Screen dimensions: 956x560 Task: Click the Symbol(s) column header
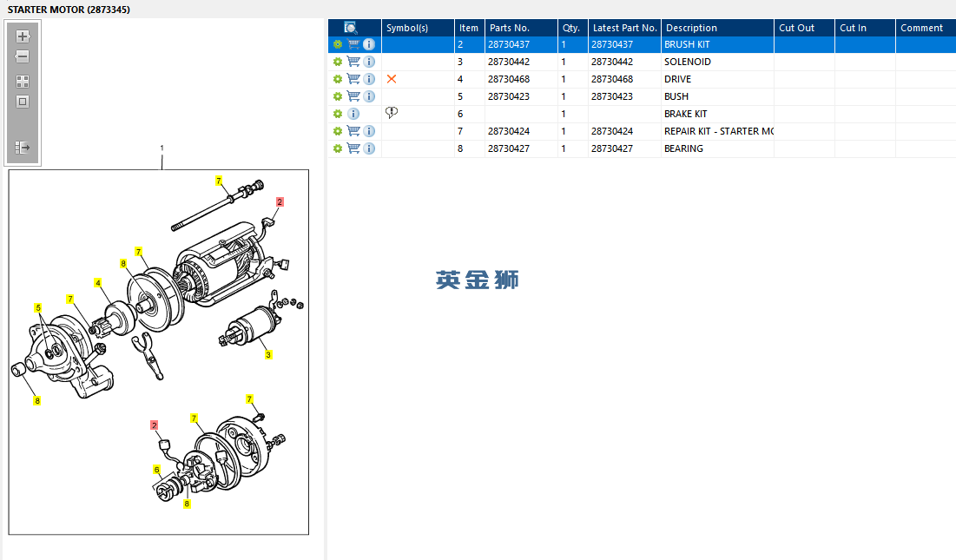click(418, 28)
